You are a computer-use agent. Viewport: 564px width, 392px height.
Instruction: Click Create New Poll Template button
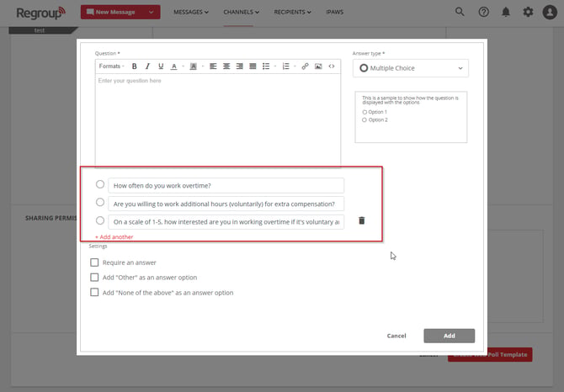[490, 355]
